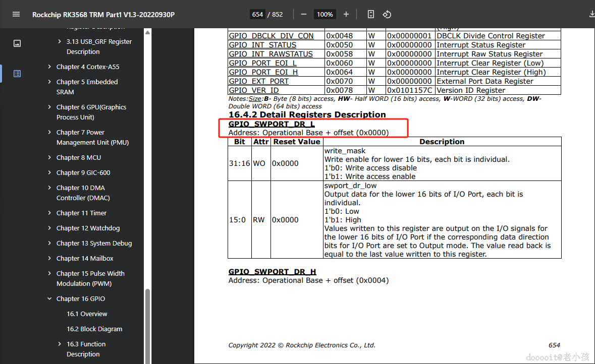This screenshot has height=364, width=595.
Task: Click the fit-to-page icon
Action: (371, 15)
